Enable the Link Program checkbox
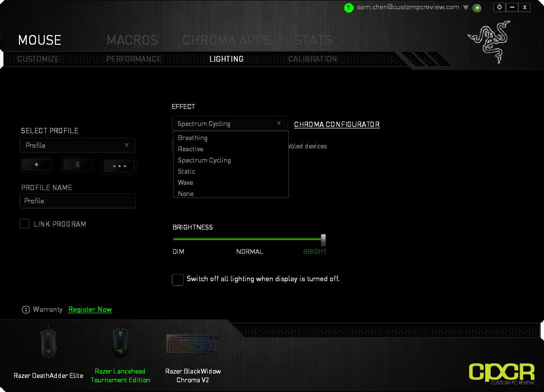 coord(24,224)
